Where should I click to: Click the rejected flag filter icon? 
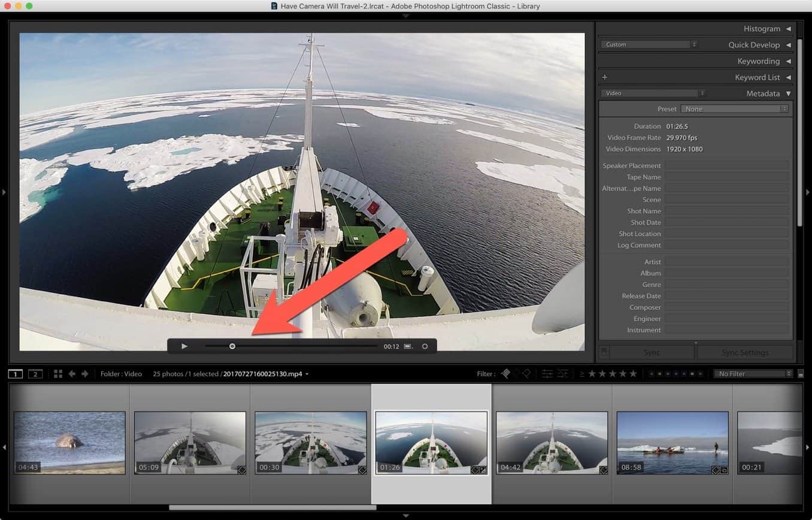click(x=526, y=373)
